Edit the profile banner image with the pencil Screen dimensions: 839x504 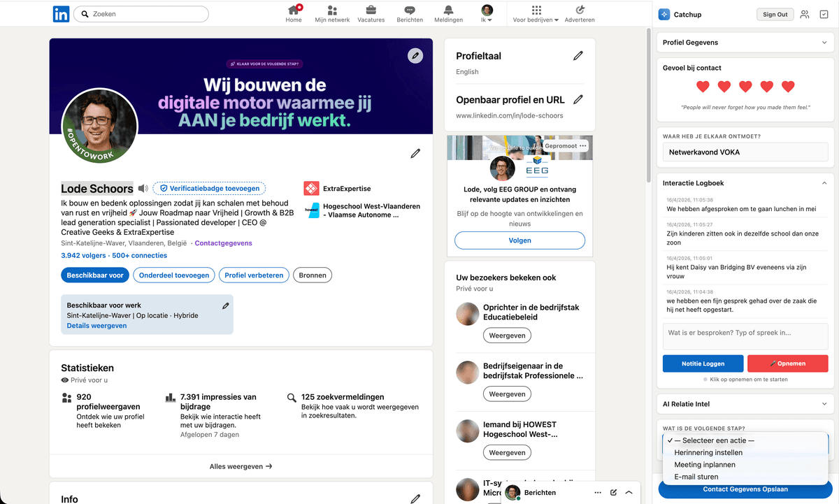(415, 55)
